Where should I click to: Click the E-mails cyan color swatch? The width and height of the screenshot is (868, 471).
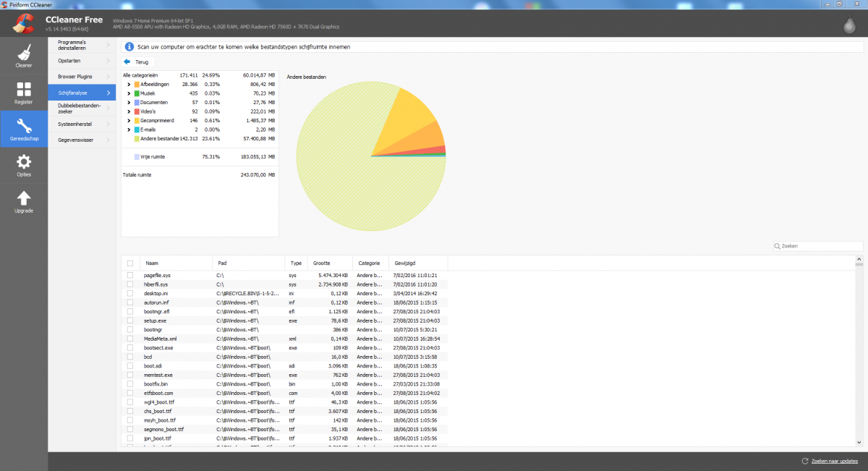click(x=136, y=130)
